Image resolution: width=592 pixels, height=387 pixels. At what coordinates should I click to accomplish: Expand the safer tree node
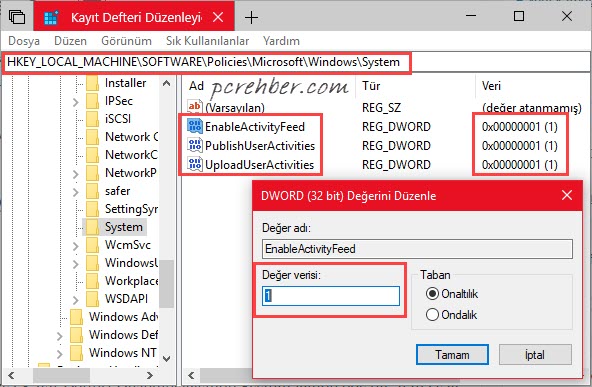76,192
